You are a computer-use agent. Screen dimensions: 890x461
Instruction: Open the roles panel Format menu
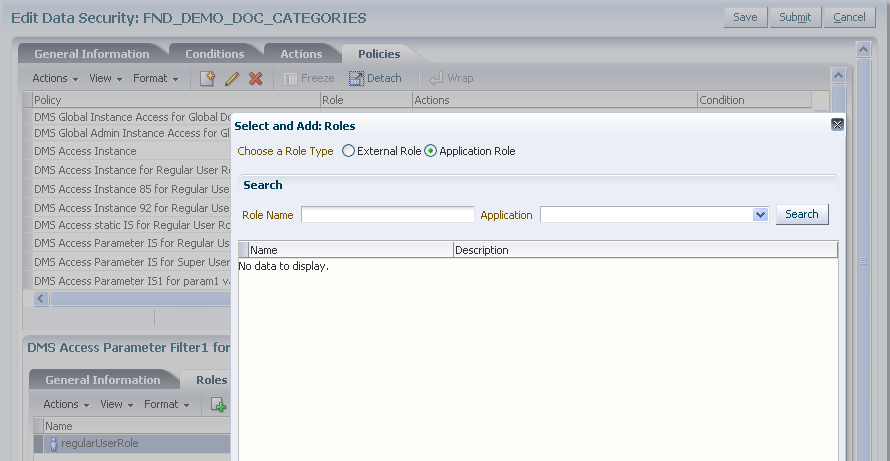click(x=167, y=404)
